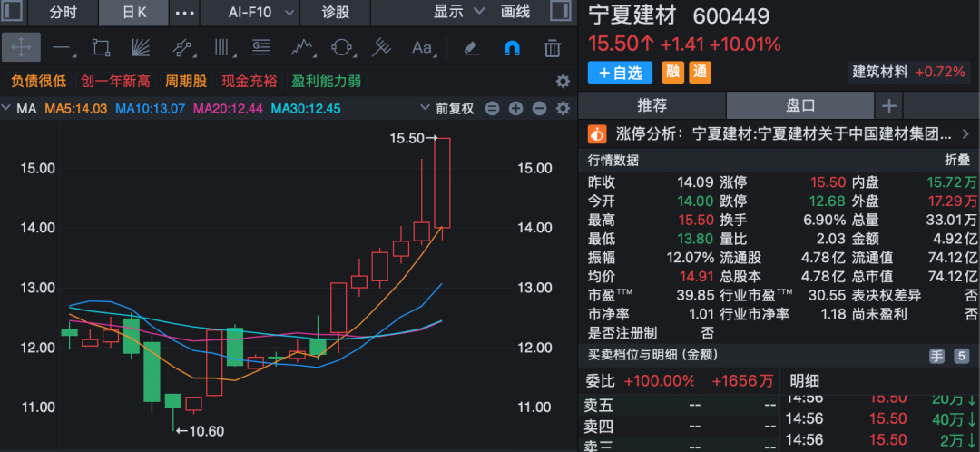
Task: Click the 15.50 high price chart label
Action: 407,138
